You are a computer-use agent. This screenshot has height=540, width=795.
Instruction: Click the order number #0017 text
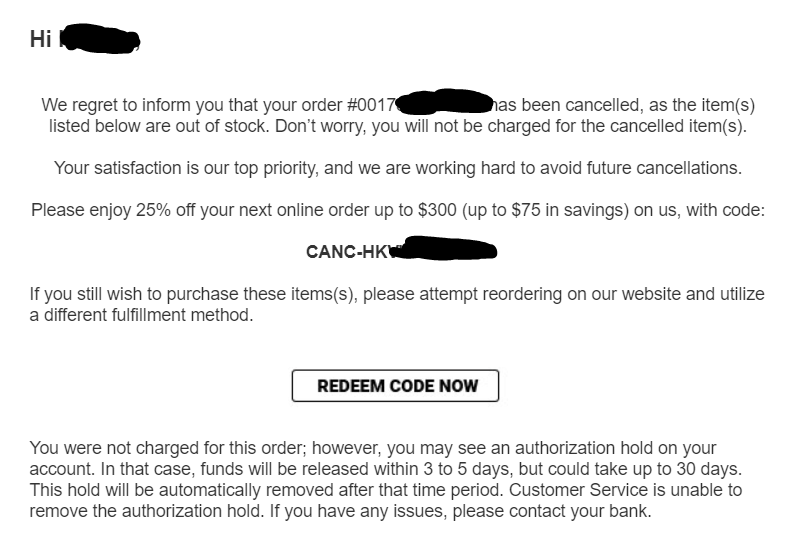point(371,105)
